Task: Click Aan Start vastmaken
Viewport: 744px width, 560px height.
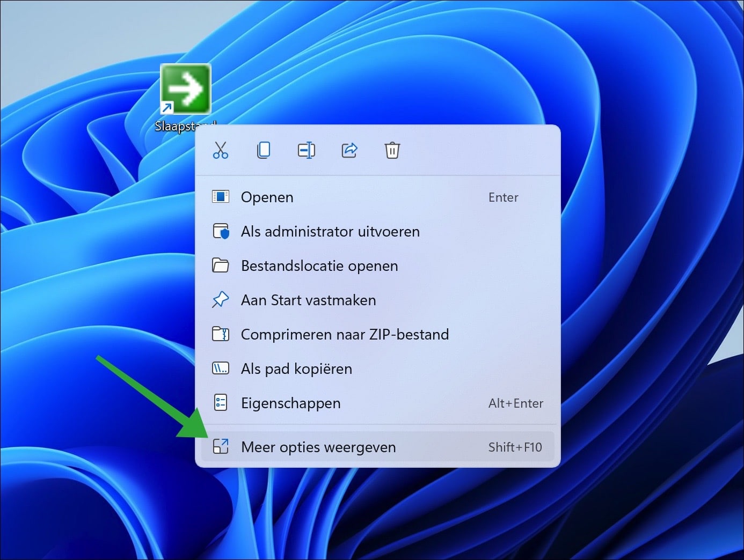Action: 308,300
